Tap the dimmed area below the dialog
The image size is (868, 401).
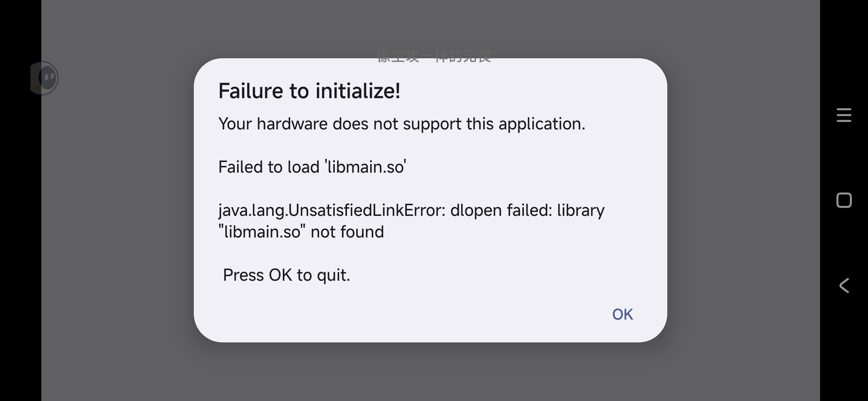point(431,371)
